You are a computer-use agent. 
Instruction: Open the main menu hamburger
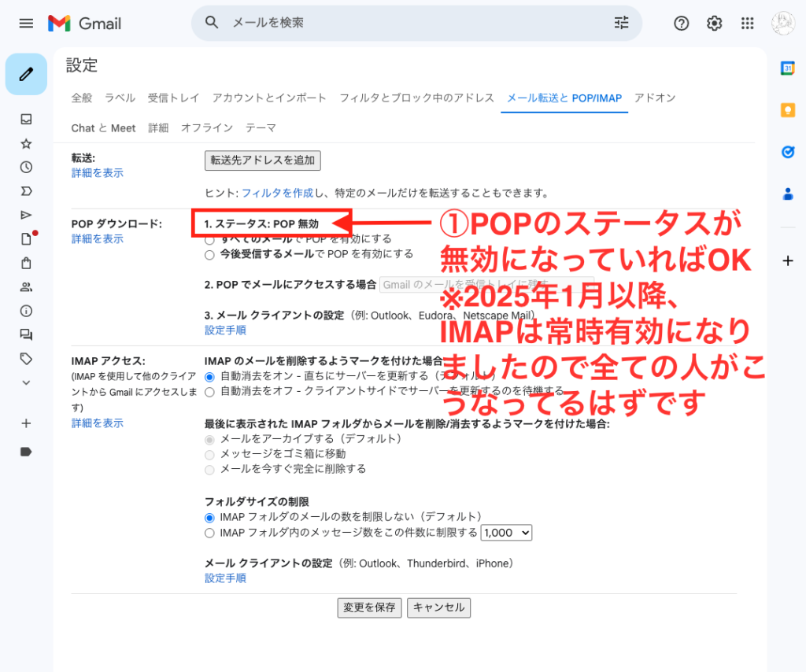pos(26,24)
